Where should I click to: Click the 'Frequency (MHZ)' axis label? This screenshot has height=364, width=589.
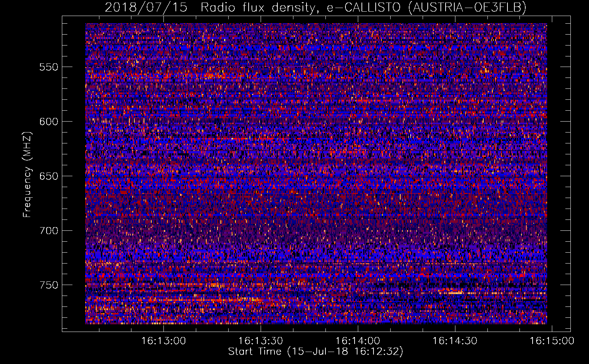(x=27, y=175)
